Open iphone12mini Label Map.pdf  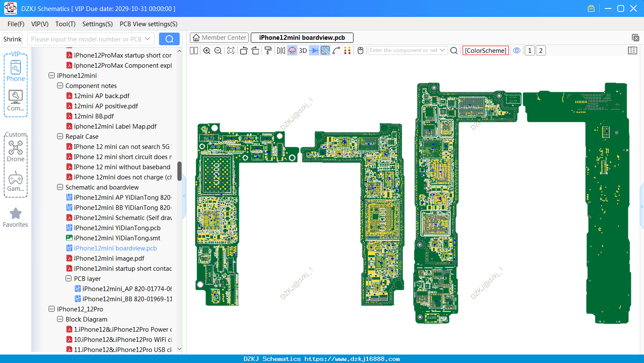(115, 126)
